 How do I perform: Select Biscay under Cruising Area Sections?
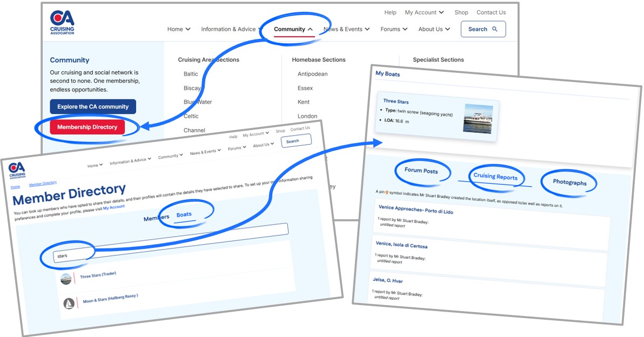[x=192, y=88]
